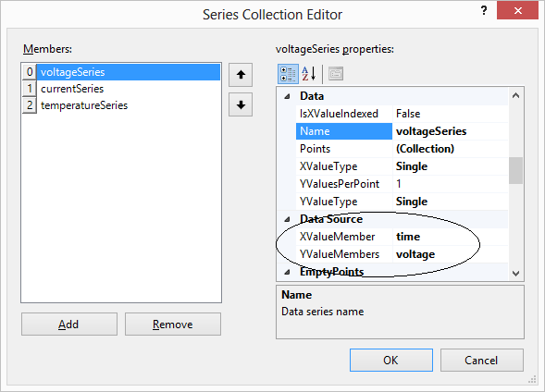The height and width of the screenshot is (392, 545).
Task: Collapse the EmptyPoints category
Action: pos(287,272)
